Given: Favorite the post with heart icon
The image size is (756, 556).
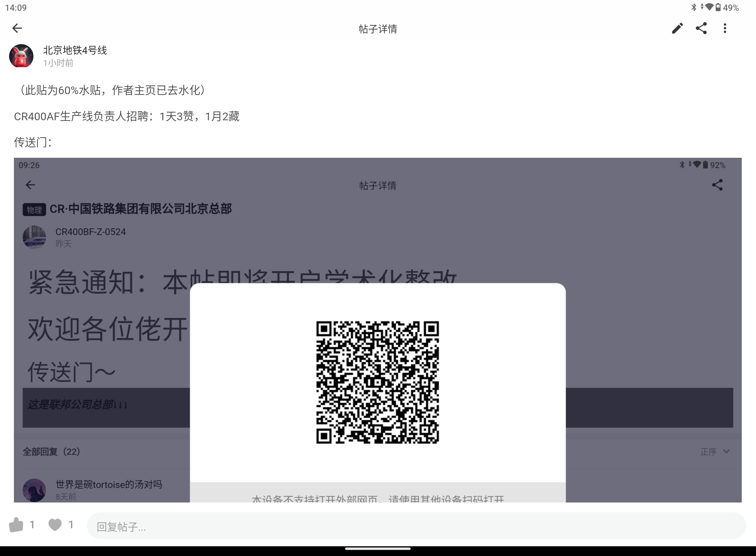Looking at the screenshot, I should click(x=55, y=525).
